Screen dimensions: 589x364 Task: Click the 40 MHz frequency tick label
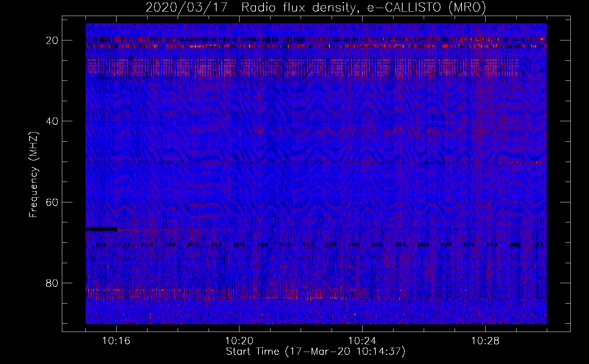click(x=52, y=121)
